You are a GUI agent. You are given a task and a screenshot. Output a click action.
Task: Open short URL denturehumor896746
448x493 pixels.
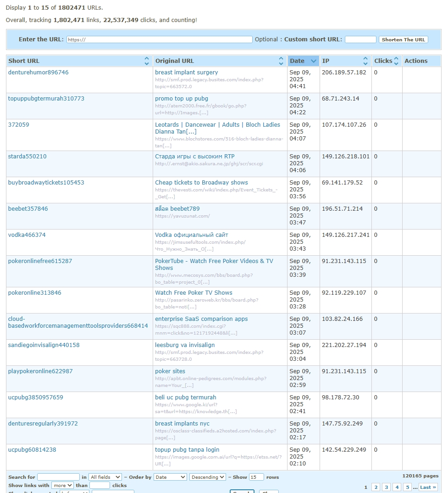(x=39, y=73)
